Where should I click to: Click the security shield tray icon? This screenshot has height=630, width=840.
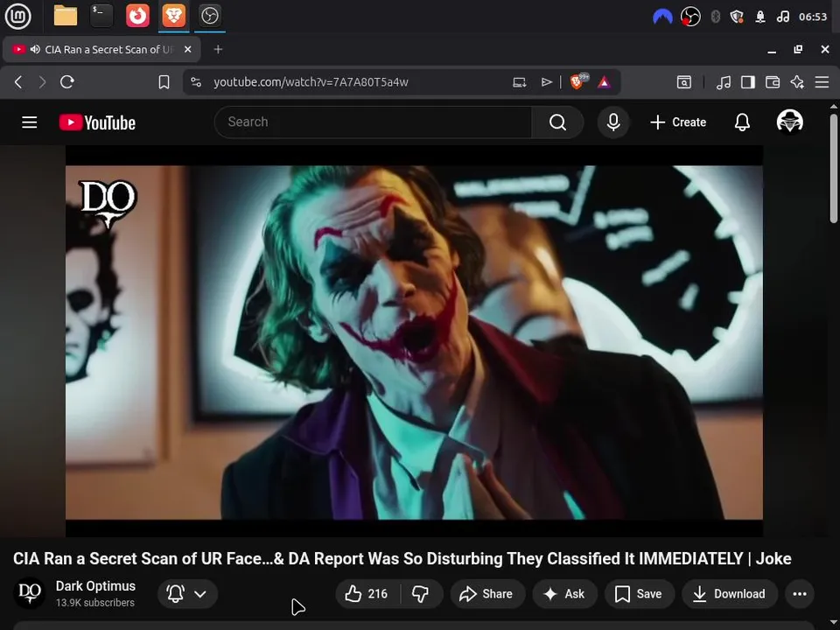tap(737, 17)
